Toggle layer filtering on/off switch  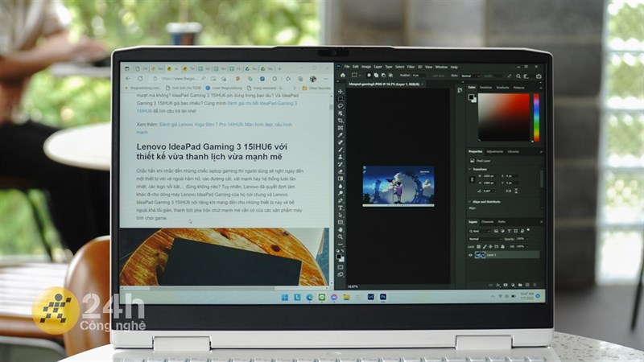point(529,230)
